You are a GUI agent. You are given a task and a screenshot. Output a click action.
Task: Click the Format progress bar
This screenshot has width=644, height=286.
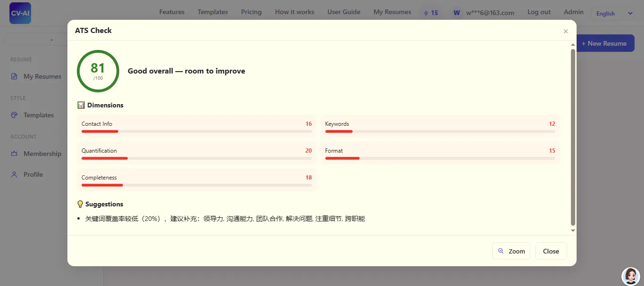(x=440, y=158)
